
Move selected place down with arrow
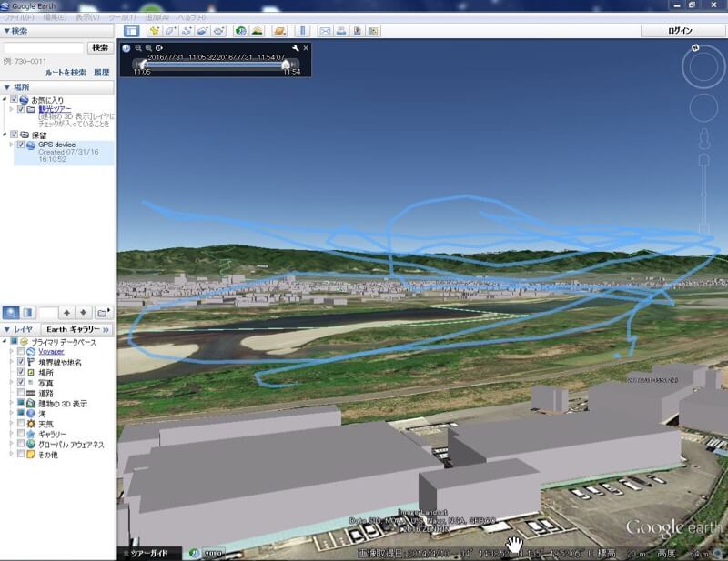[x=83, y=312]
